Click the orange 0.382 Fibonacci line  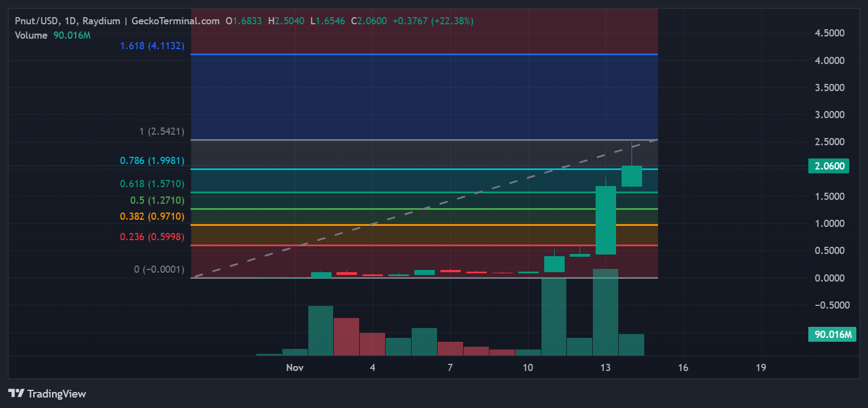[x=424, y=225]
